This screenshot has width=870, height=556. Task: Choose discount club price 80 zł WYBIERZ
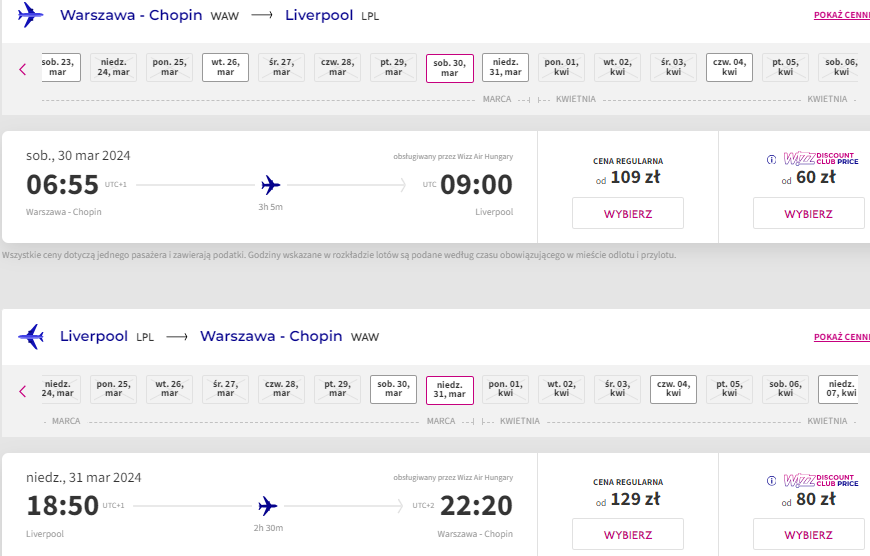(x=808, y=534)
